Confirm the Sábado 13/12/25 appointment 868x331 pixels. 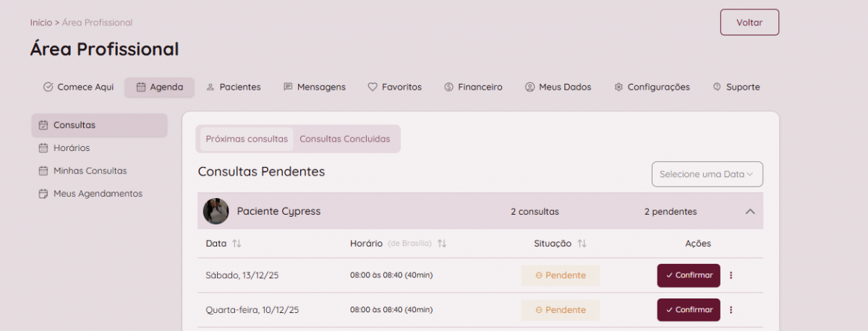[689, 275]
